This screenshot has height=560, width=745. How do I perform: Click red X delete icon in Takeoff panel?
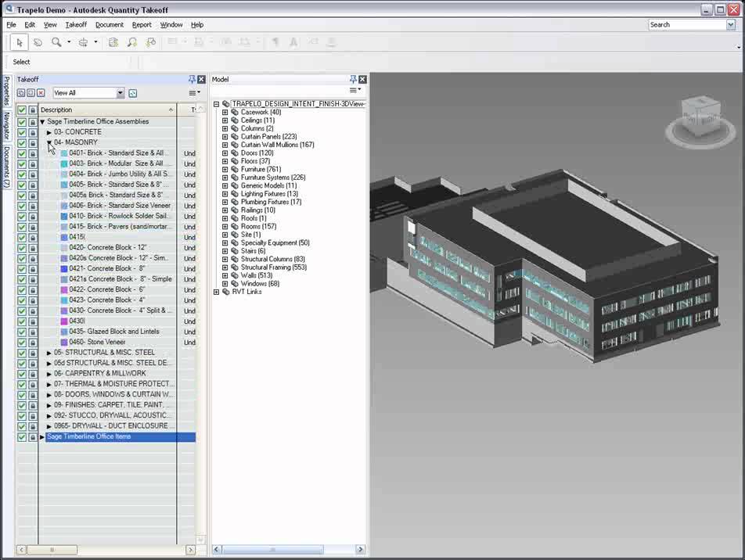41,93
